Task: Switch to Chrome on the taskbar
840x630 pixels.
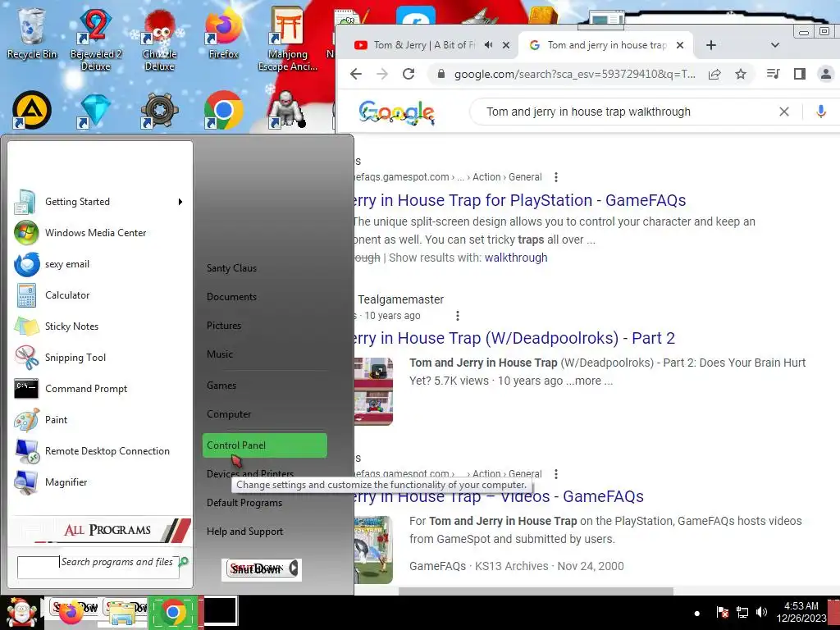Action: [x=172, y=612]
